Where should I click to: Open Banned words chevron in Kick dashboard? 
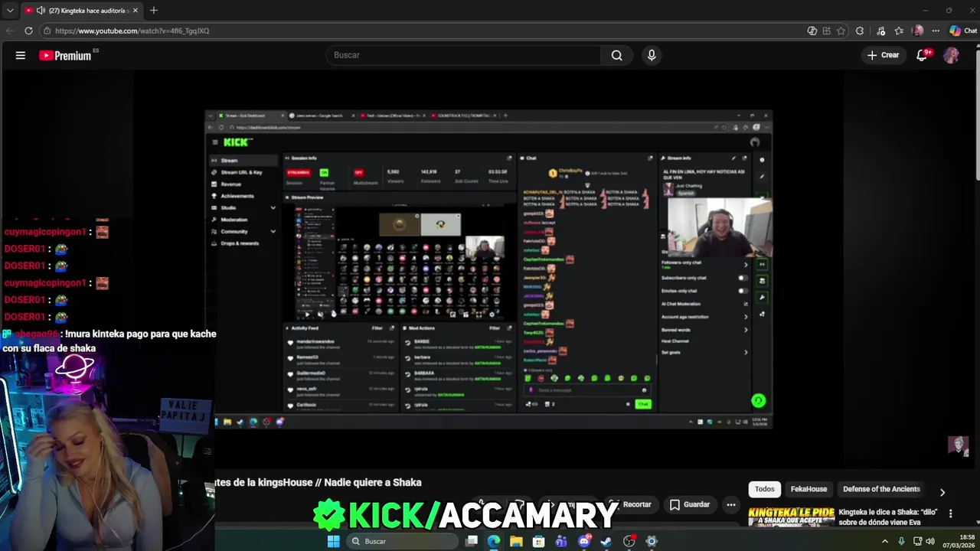pos(746,330)
